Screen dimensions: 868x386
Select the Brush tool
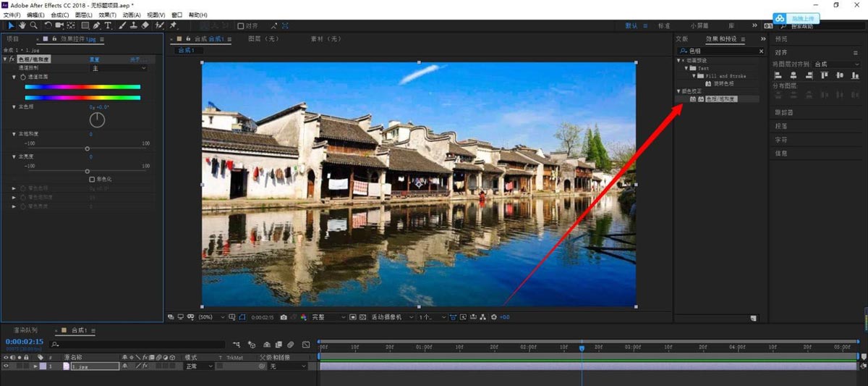122,25
